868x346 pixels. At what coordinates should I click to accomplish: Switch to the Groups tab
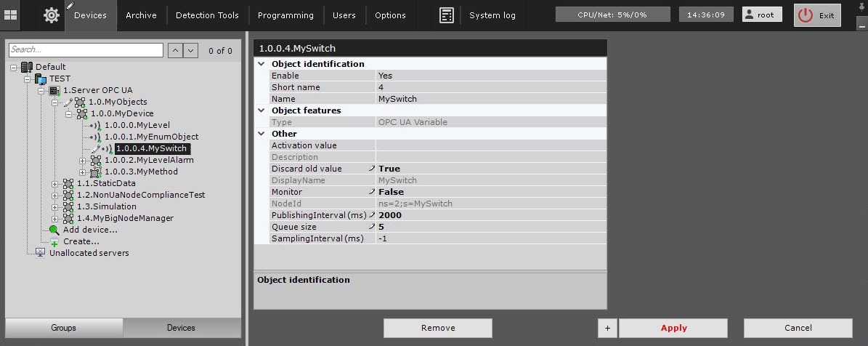click(x=64, y=328)
